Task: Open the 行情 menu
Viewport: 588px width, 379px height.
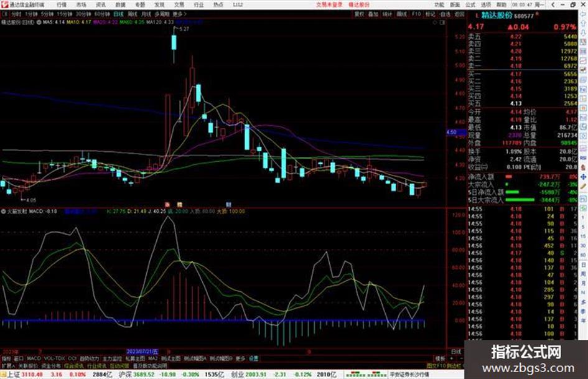Action: 62,4
